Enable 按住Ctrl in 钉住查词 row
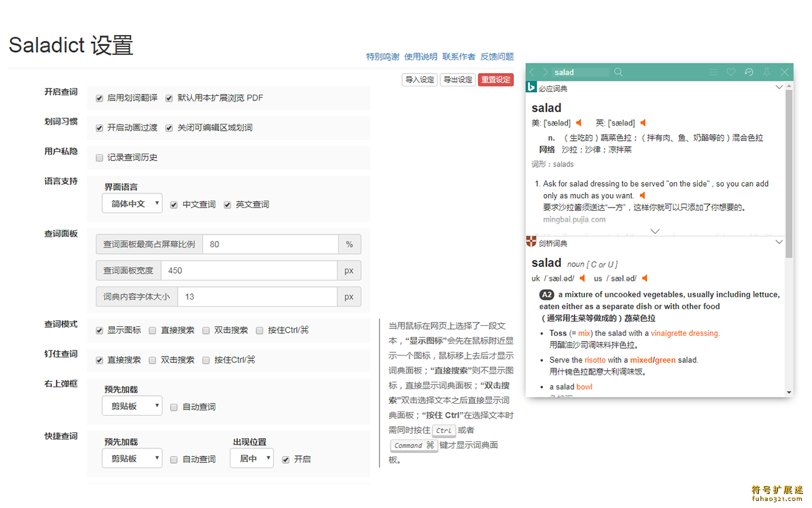Image resolution: width=812 pixels, height=508 pixels. [206, 361]
